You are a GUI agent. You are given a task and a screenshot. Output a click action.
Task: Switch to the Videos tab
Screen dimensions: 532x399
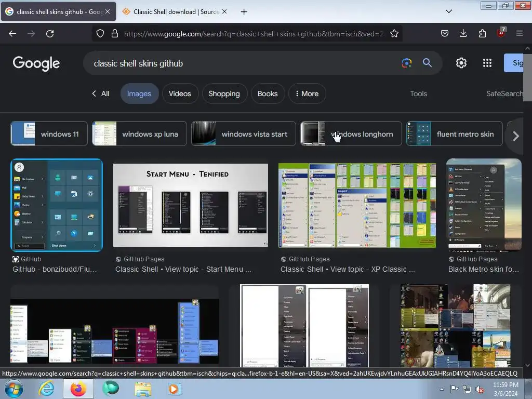(180, 94)
